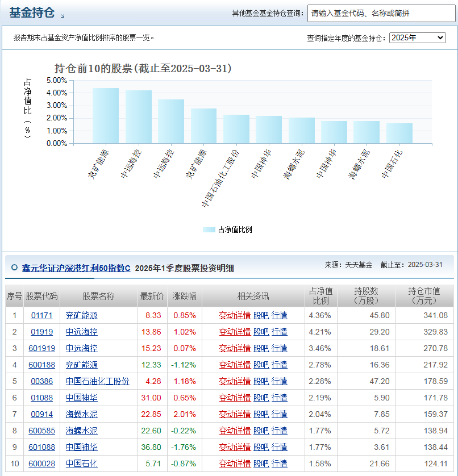Click the 占净值比例 legend swatch
Image resolution: width=458 pixels, height=476 pixels.
209,229
